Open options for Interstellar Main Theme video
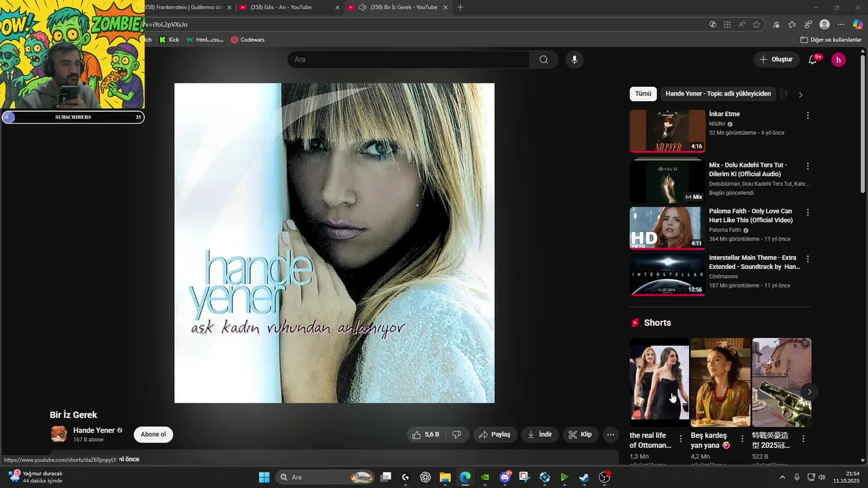 (807, 259)
